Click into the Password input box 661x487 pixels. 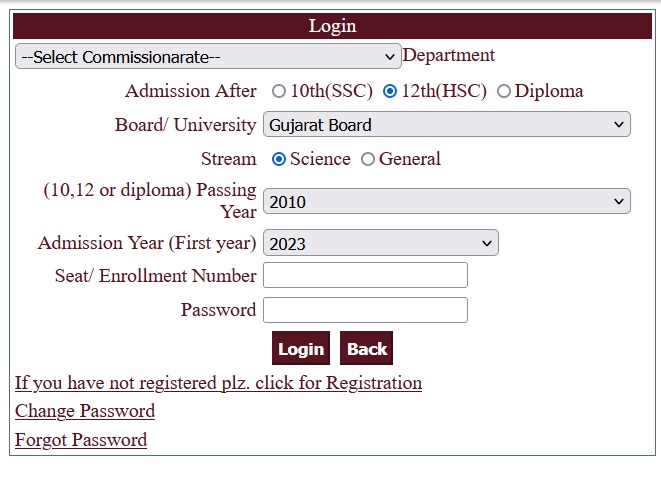(x=365, y=310)
